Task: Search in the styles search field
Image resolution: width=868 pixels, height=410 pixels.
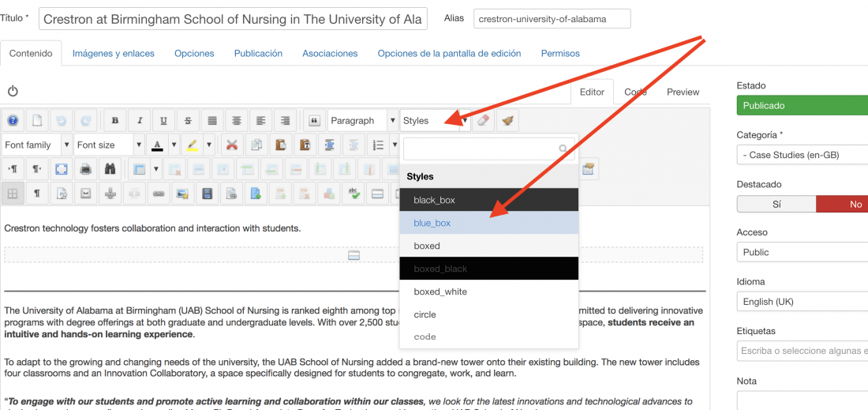Action: [x=488, y=149]
